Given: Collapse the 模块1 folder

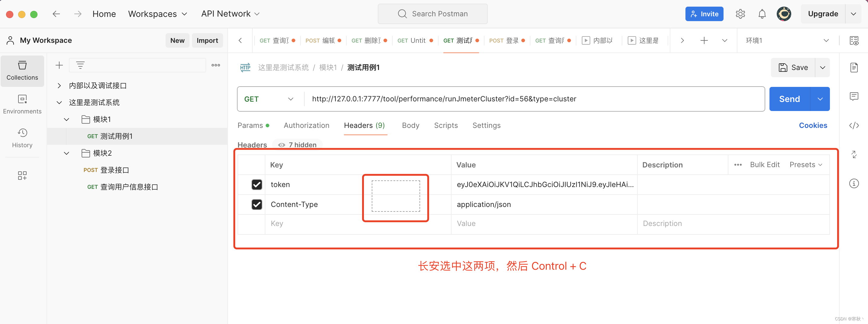Looking at the screenshot, I should pos(66,119).
